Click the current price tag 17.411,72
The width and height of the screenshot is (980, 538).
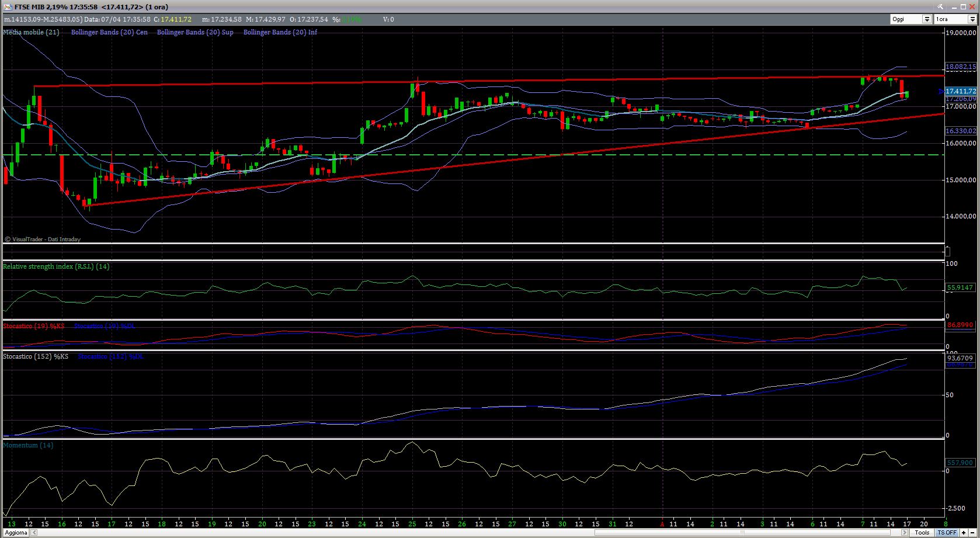[961, 91]
